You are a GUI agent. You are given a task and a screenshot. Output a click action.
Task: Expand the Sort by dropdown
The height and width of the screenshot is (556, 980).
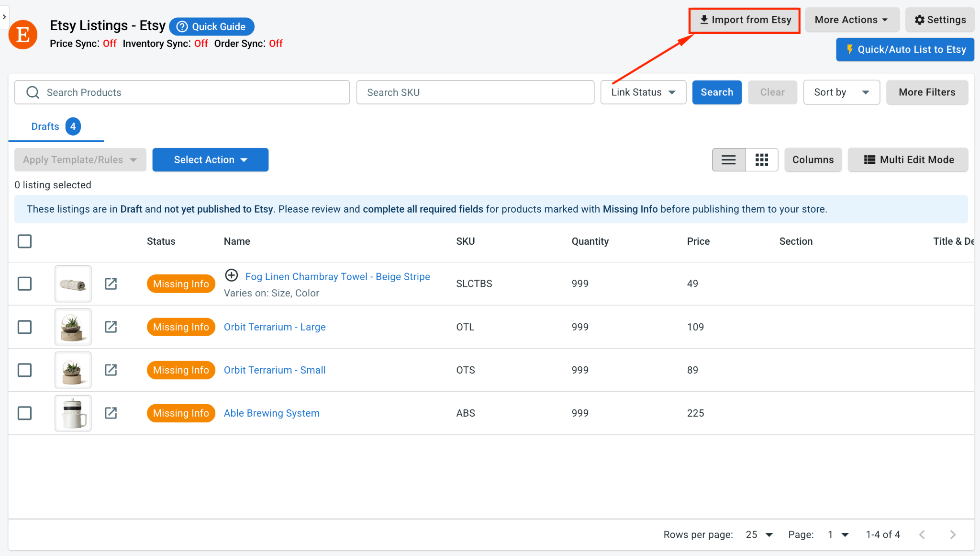tap(841, 92)
